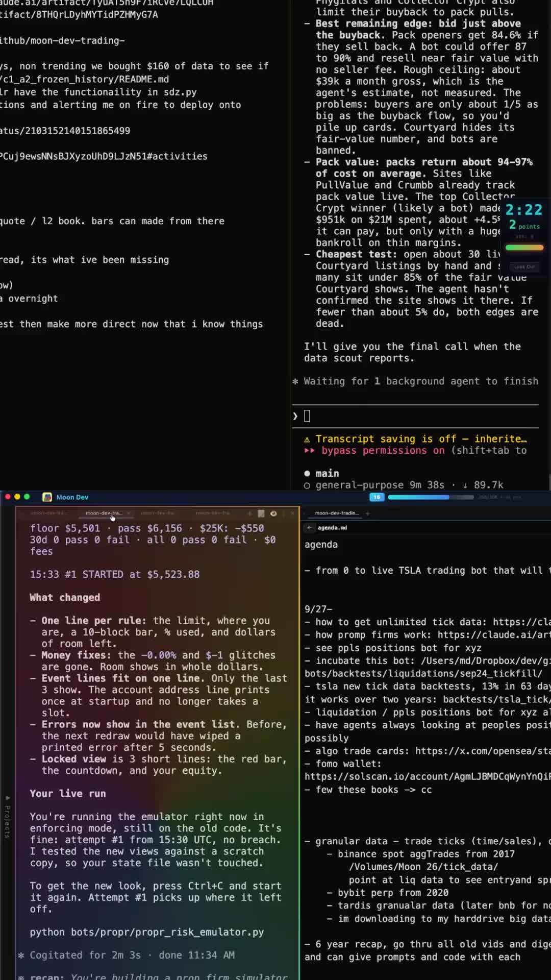
Task: Open the moon-dev-tradin tab in right pane
Action: coord(337,513)
